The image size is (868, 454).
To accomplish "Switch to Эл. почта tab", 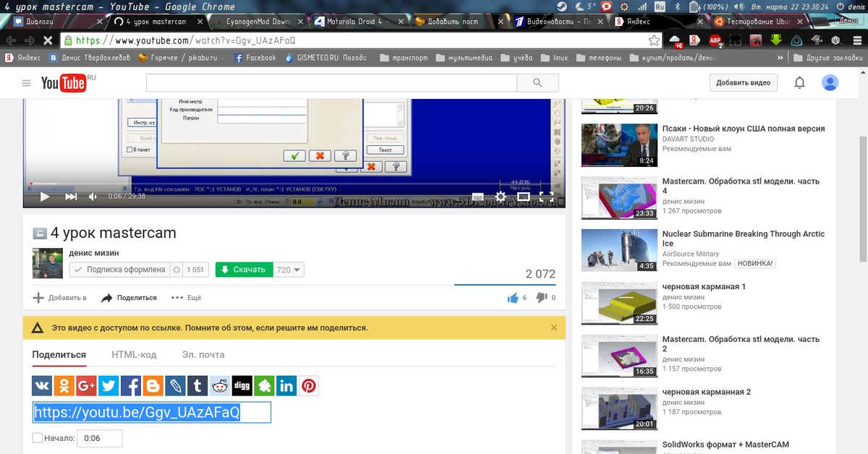I will [203, 355].
